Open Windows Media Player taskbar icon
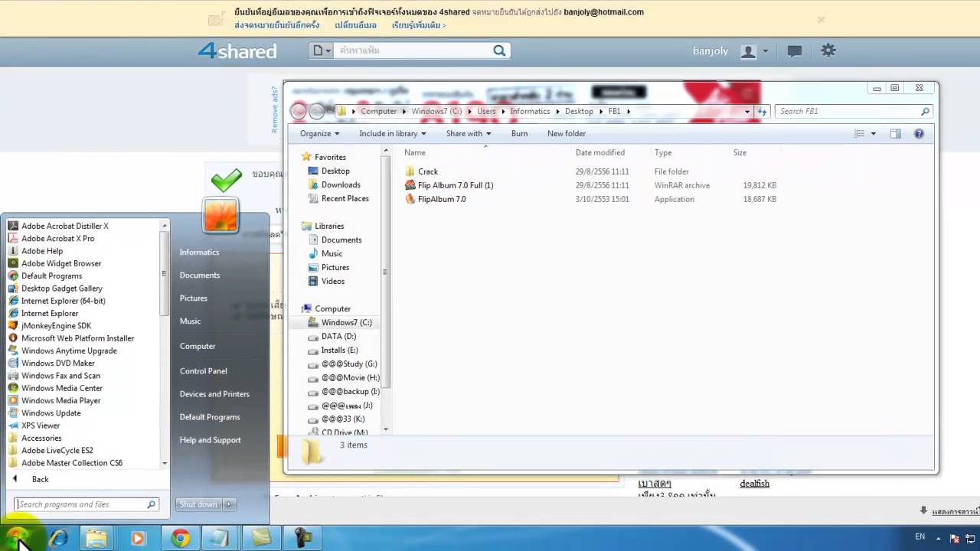The height and width of the screenshot is (551, 980). tap(139, 538)
